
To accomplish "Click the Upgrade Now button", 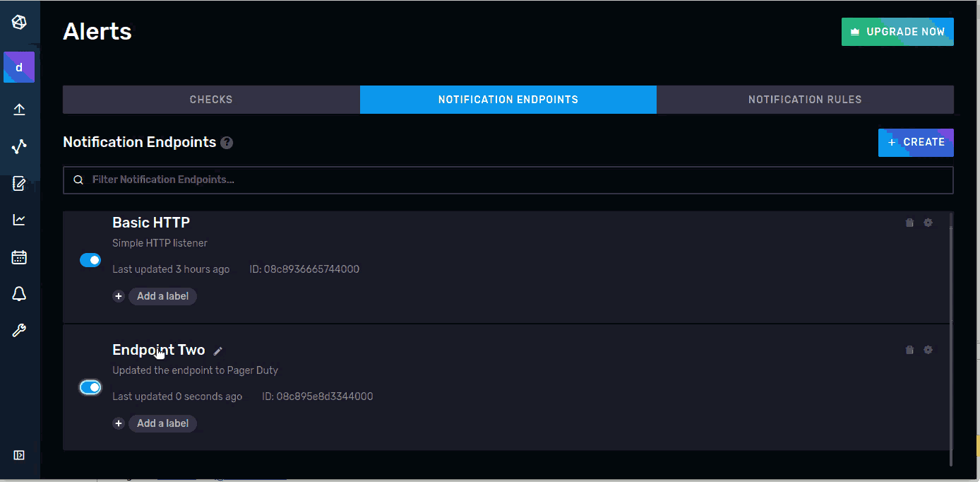I will (897, 31).
